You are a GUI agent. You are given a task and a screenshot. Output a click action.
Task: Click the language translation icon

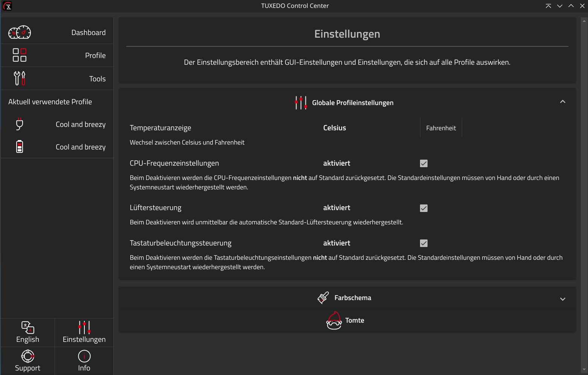[28, 327]
